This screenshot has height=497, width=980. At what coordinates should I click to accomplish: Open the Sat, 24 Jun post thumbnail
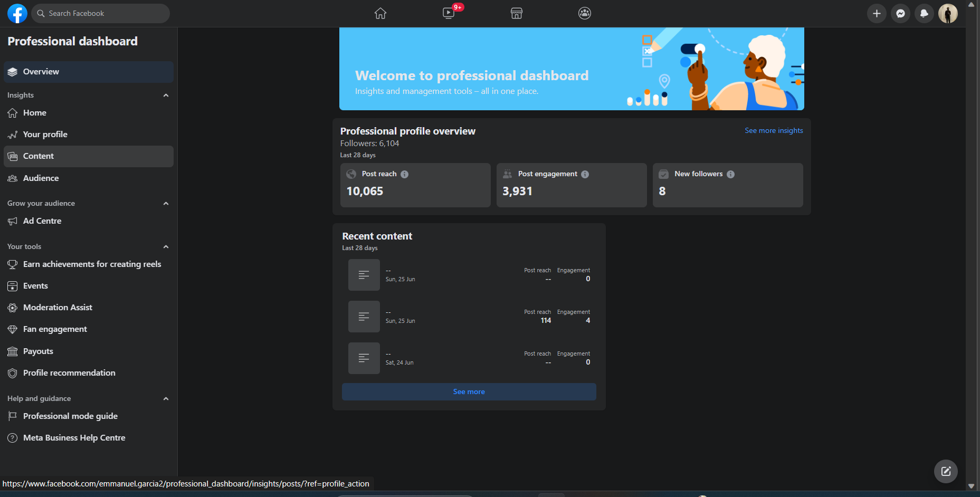click(364, 358)
